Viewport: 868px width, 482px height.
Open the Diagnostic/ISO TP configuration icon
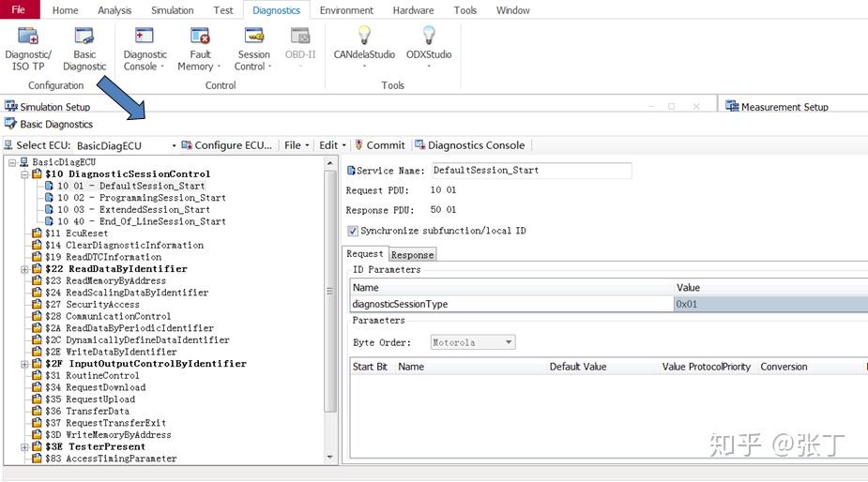click(27, 36)
